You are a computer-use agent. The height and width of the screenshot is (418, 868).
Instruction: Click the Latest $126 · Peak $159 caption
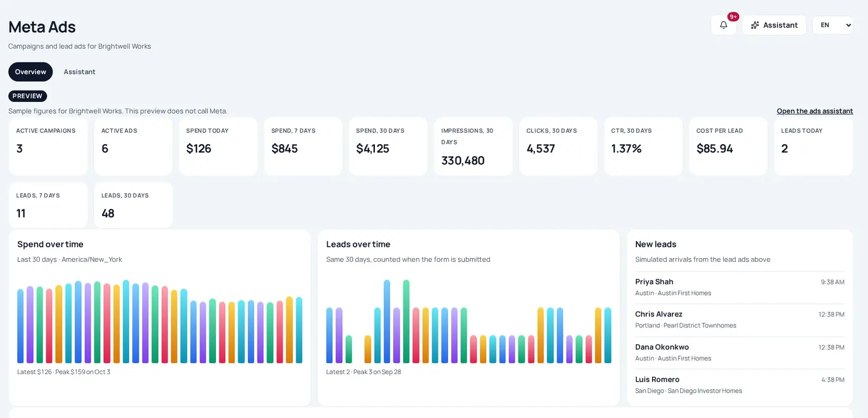pos(63,372)
